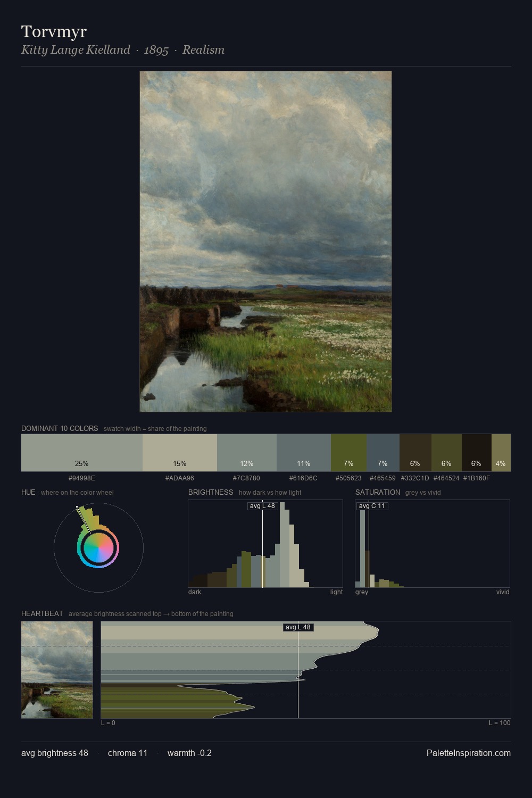The width and height of the screenshot is (532, 798).
Task: Visit the PaletteInspiration.com link
Action: (469, 753)
